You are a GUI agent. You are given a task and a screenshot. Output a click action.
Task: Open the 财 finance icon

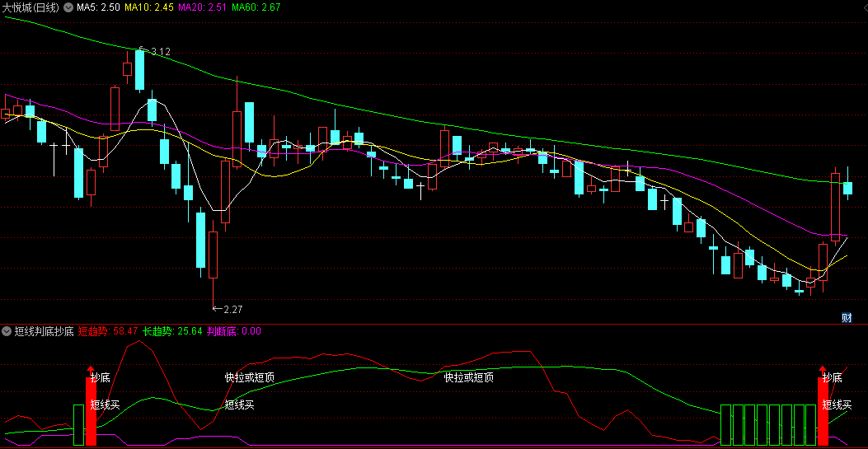click(x=847, y=317)
